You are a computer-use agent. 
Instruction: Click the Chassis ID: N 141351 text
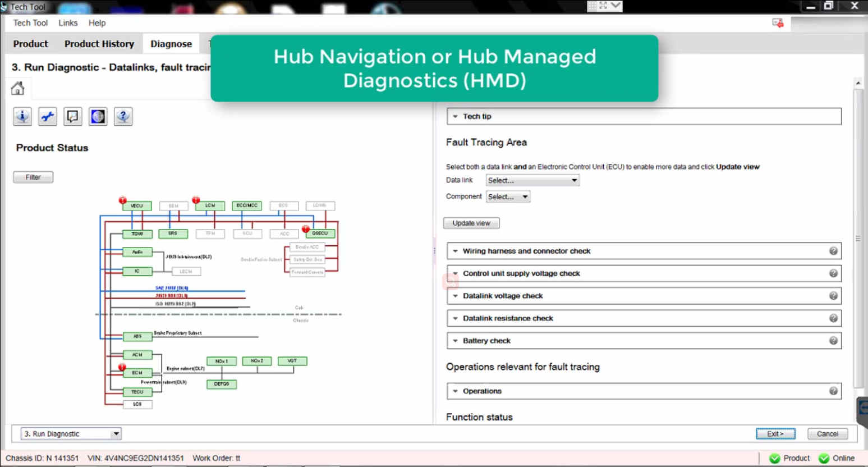[42, 458]
